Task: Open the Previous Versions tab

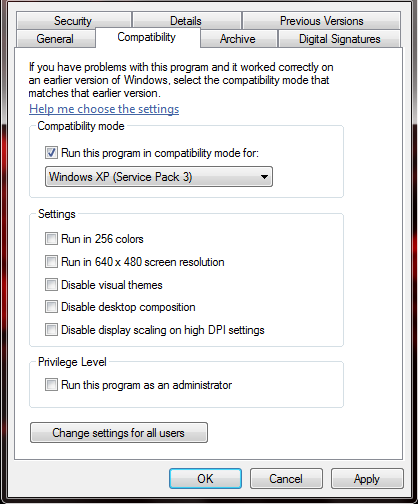Action: [x=322, y=21]
